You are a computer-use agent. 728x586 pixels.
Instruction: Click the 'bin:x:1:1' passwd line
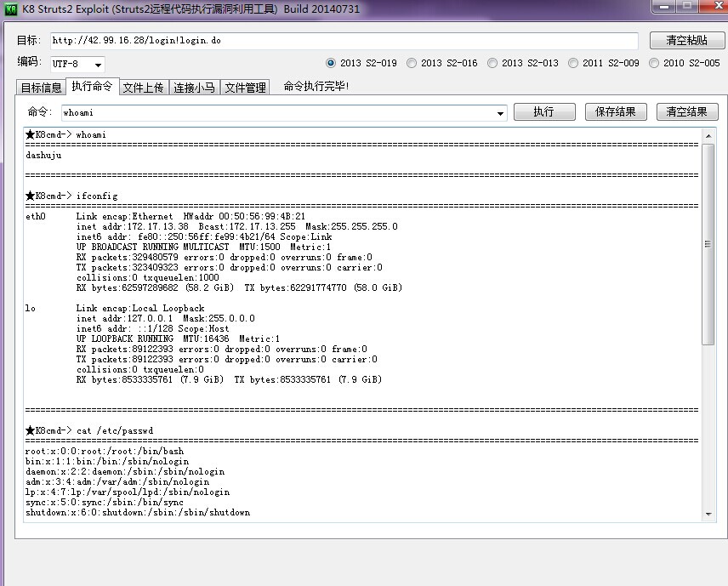coord(107,461)
